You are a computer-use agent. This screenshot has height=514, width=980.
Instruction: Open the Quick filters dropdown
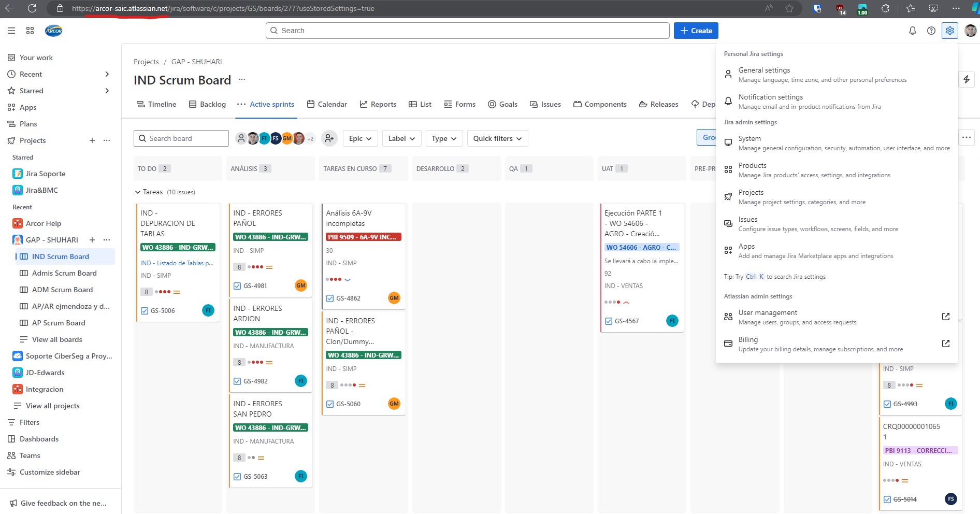(497, 138)
